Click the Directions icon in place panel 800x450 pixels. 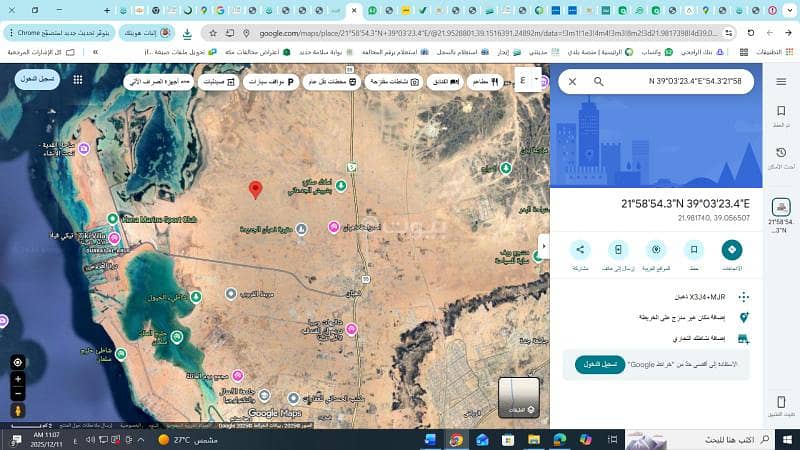pos(732,250)
